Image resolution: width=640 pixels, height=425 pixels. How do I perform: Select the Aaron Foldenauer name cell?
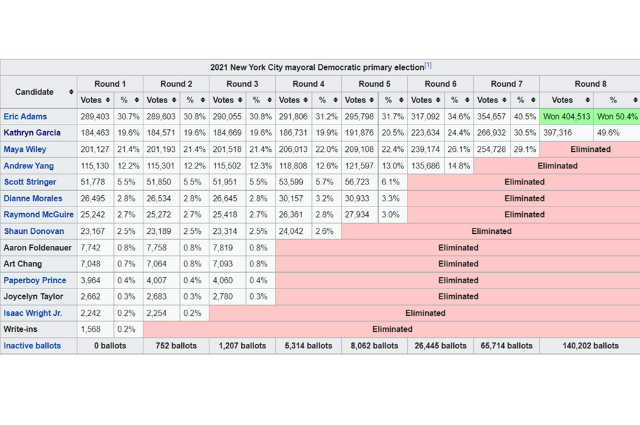tap(39, 248)
